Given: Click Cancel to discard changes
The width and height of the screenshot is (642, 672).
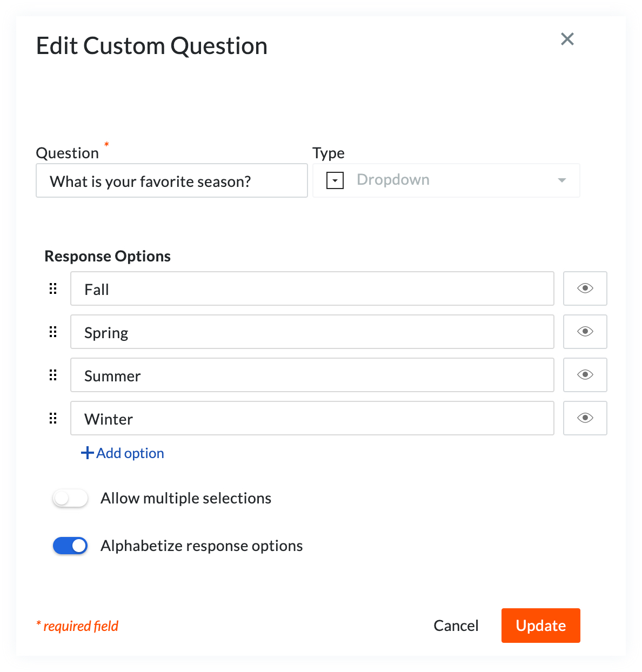Looking at the screenshot, I should [456, 625].
